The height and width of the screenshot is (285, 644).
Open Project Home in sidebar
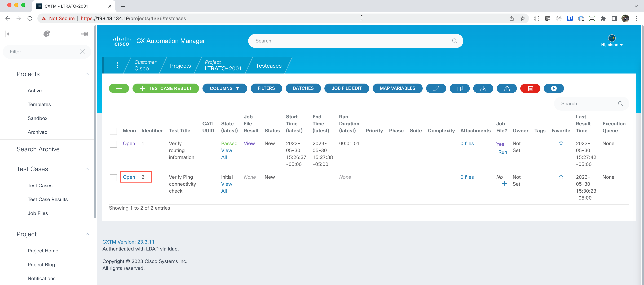43,251
